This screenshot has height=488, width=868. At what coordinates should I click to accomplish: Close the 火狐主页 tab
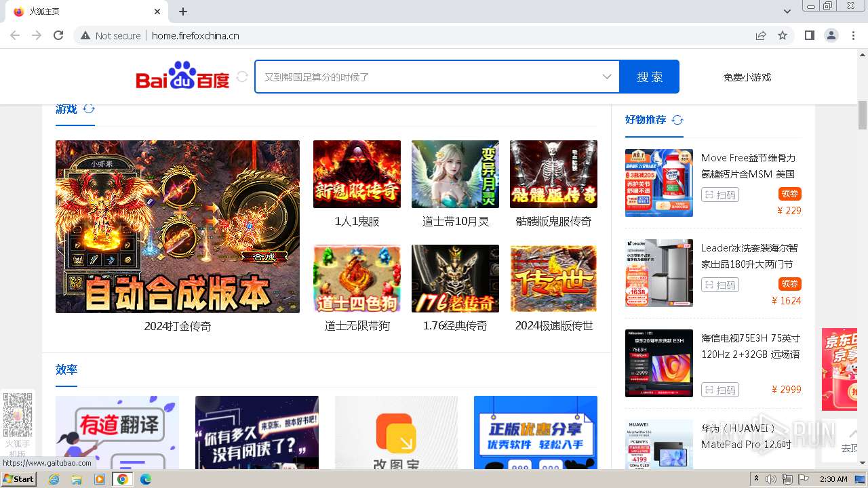[x=157, y=12]
